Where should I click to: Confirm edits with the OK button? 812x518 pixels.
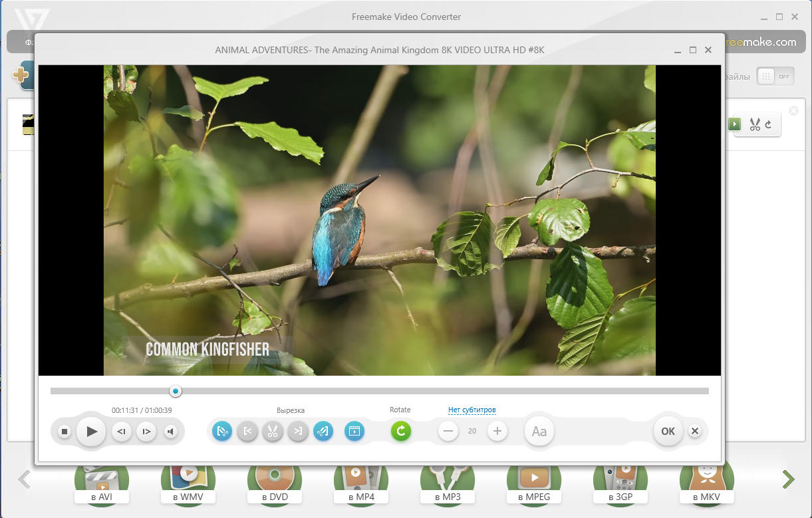click(668, 432)
